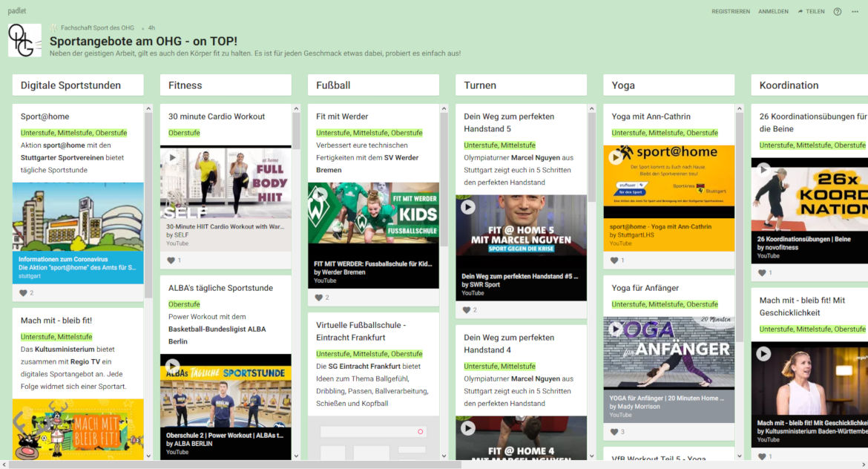The image size is (868, 469).
Task: Open the Mach mit bleib fit cartoon image
Action: coord(78,430)
